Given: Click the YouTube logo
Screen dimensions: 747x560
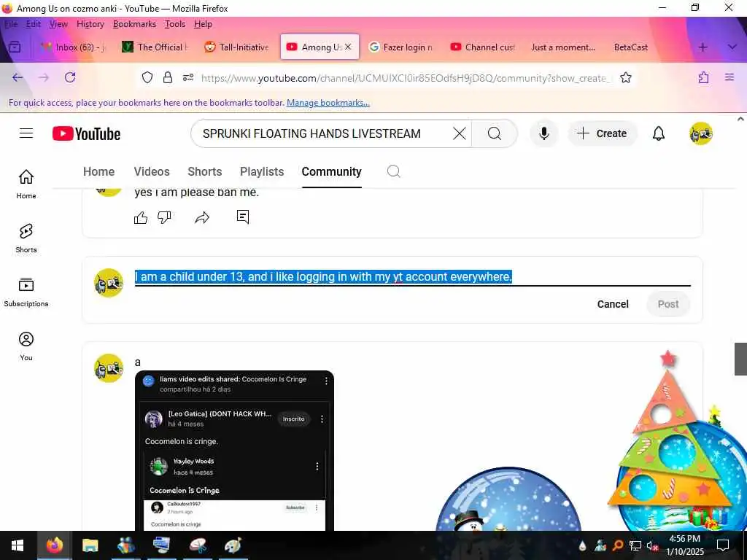Looking at the screenshot, I should tap(86, 134).
